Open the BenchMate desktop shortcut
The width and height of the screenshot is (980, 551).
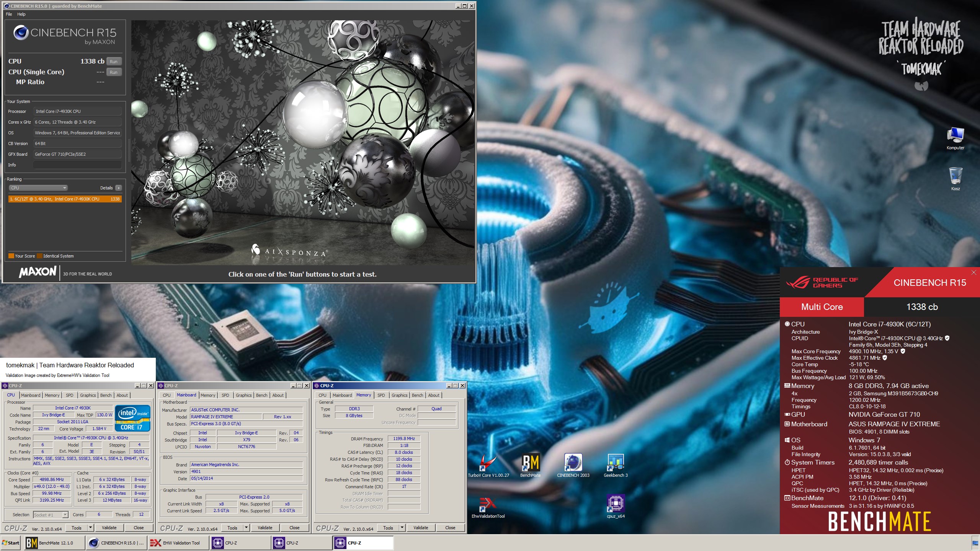531,465
